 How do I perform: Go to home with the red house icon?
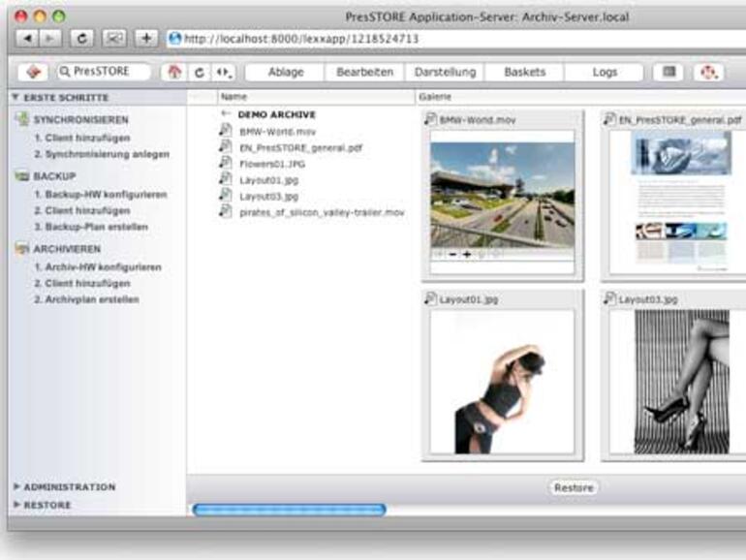174,73
